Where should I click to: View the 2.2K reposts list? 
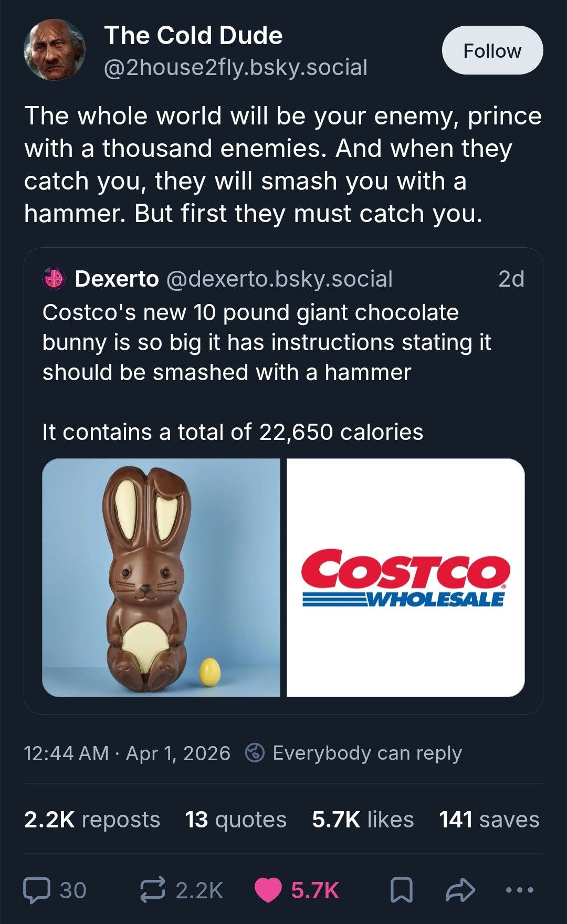(92, 820)
